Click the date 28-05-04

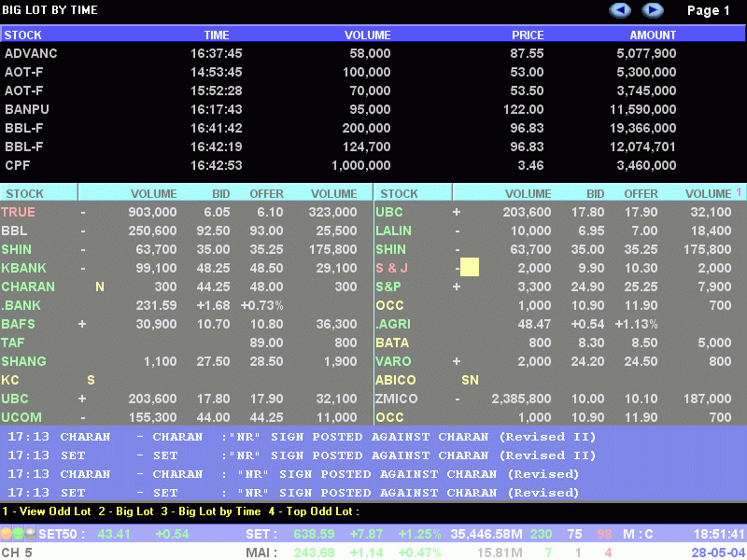(718, 553)
